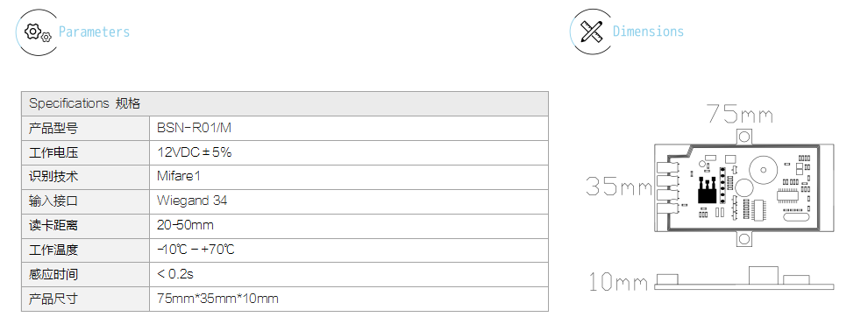
Task: Click the 10mm thickness label
Action: (618, 282)
